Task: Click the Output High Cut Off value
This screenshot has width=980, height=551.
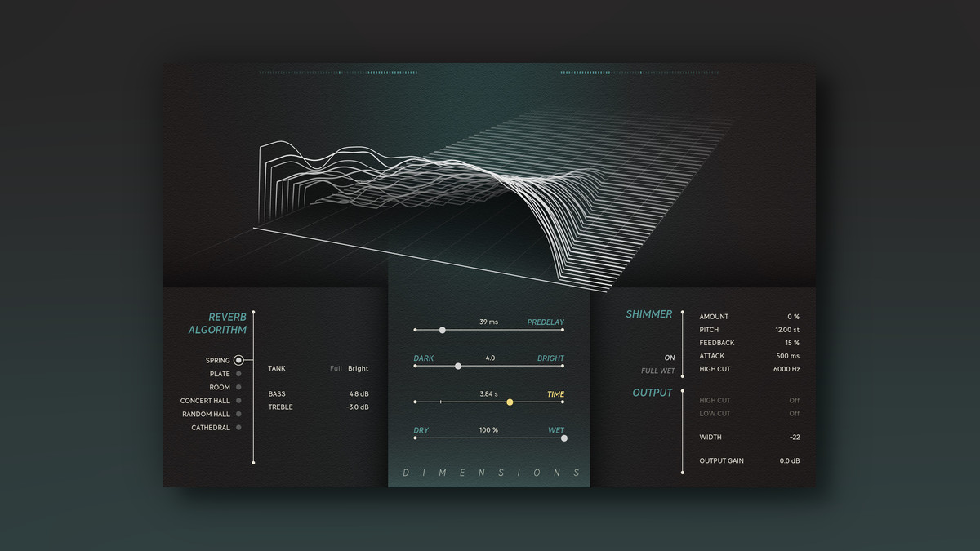Action: (795, 401)
